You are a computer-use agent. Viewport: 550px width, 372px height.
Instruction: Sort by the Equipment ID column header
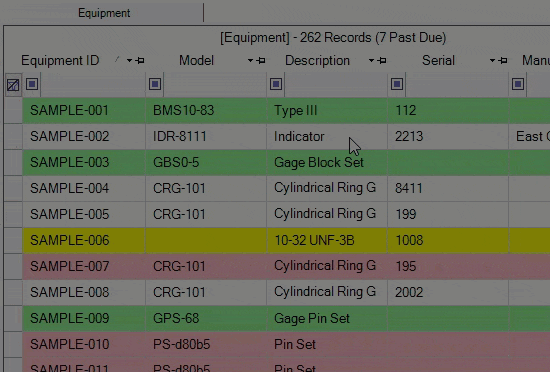point(60,61)
